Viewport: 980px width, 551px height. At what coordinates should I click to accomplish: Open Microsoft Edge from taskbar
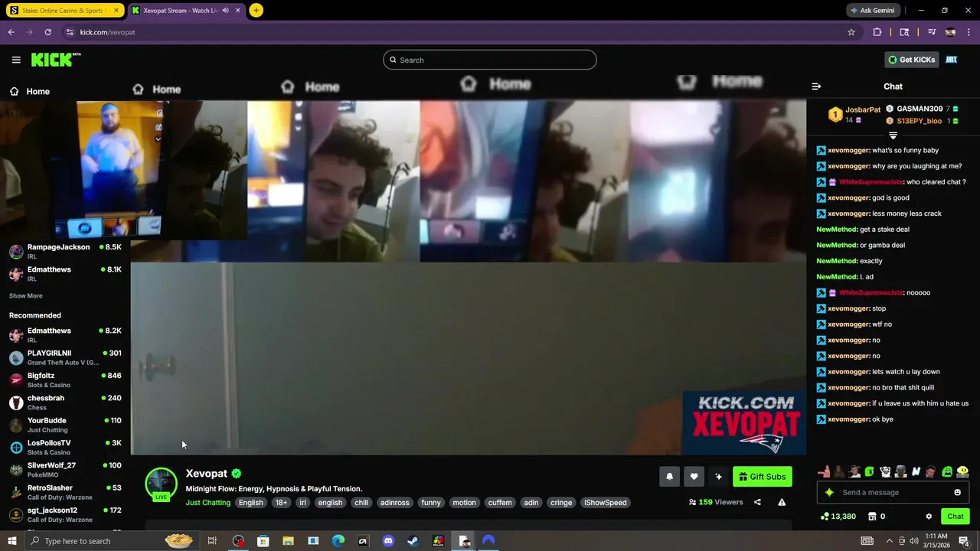[x=338, y=541]
